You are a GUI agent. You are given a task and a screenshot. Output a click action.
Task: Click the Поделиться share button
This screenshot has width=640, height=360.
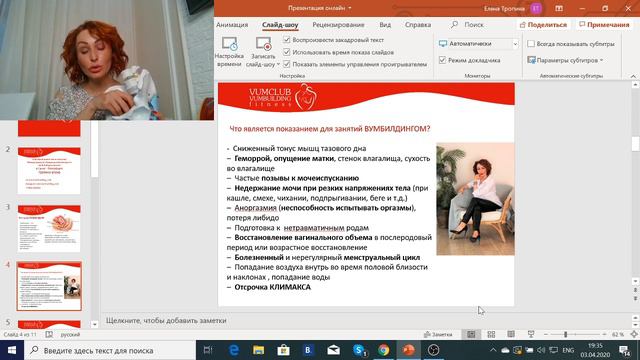[543, 24]
